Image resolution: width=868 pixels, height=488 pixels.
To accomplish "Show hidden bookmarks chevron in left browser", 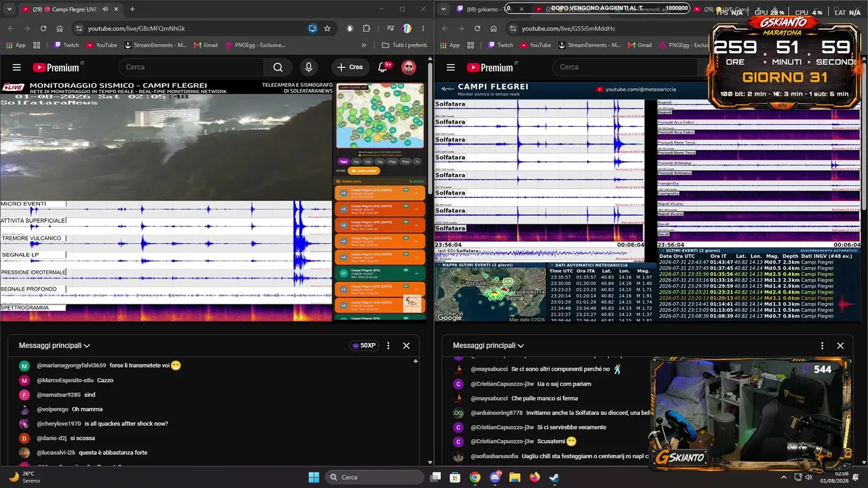I will [364, 45].
